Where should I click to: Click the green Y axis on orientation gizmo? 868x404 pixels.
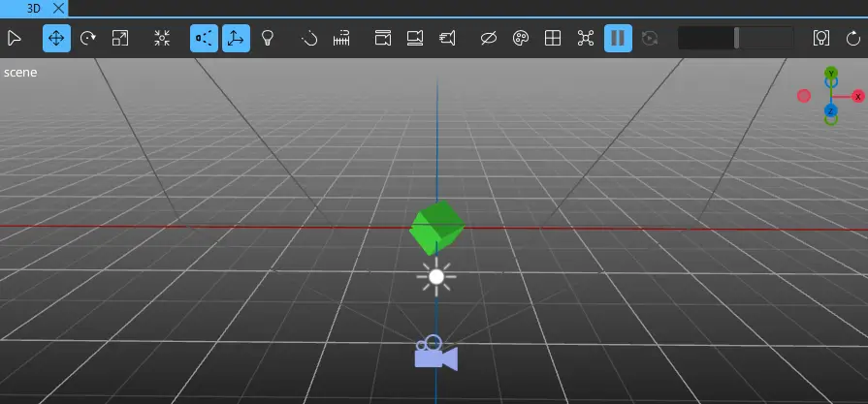[831, 74]
